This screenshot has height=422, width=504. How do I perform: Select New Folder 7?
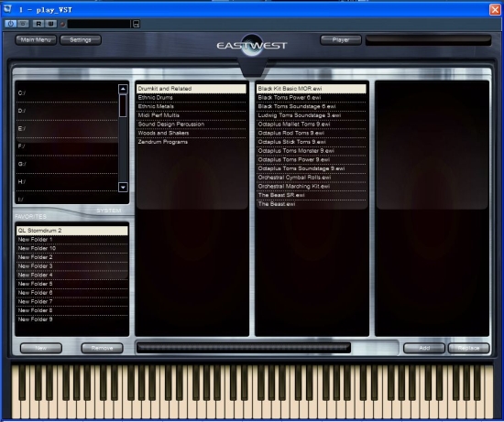72,301
